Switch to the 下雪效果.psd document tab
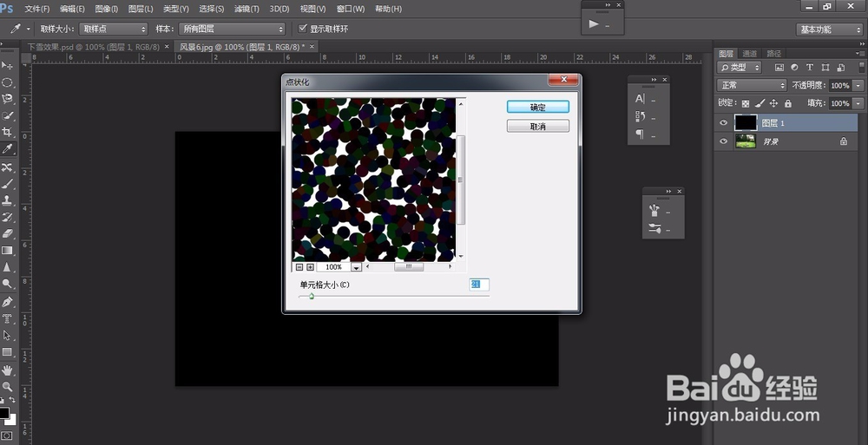 [94, 47]
